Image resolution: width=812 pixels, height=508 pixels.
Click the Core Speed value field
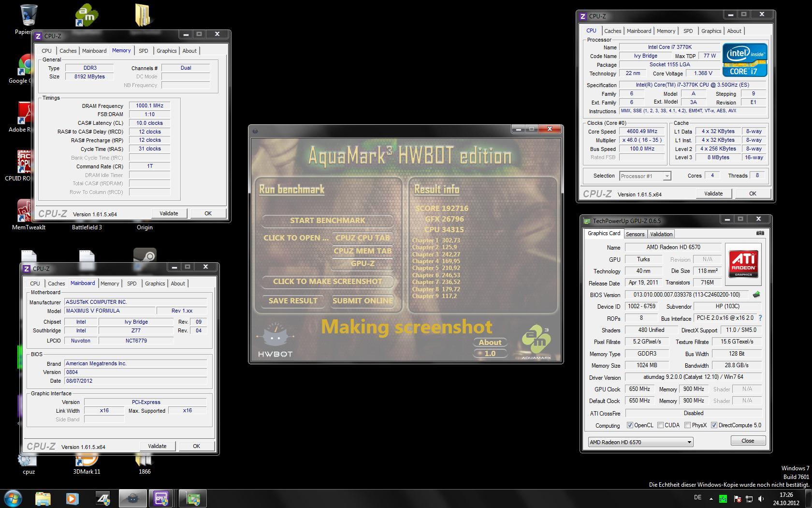(643, 132)
